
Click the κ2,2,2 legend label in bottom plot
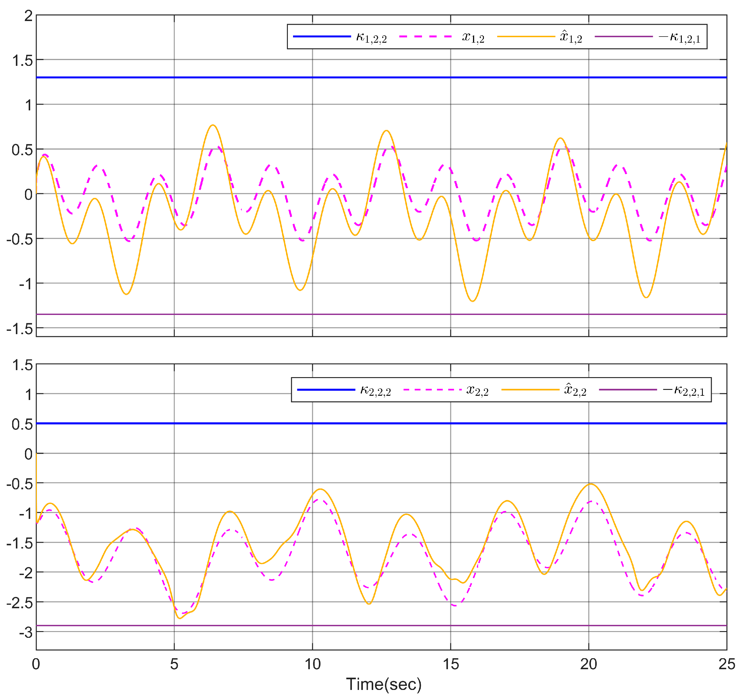375,391
